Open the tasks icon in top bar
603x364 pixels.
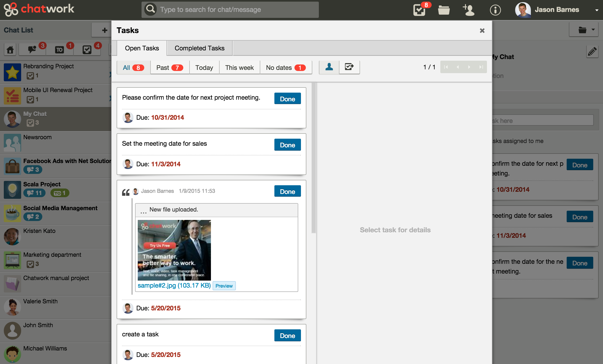419,10
